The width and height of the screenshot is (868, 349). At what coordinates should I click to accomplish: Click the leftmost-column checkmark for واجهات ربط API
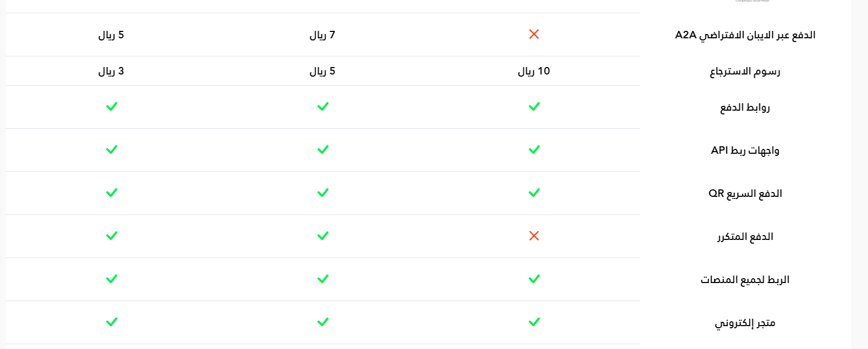pos(112,149)
